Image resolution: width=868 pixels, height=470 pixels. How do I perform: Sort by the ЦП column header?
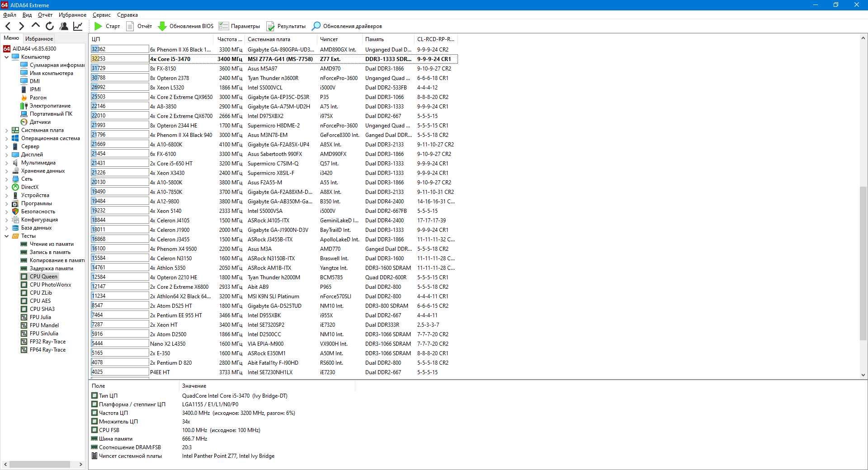(151, 39)
